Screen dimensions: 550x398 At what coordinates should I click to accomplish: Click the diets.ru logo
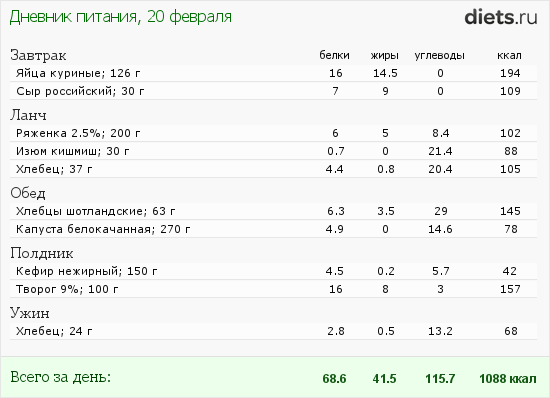click(501, 17)
